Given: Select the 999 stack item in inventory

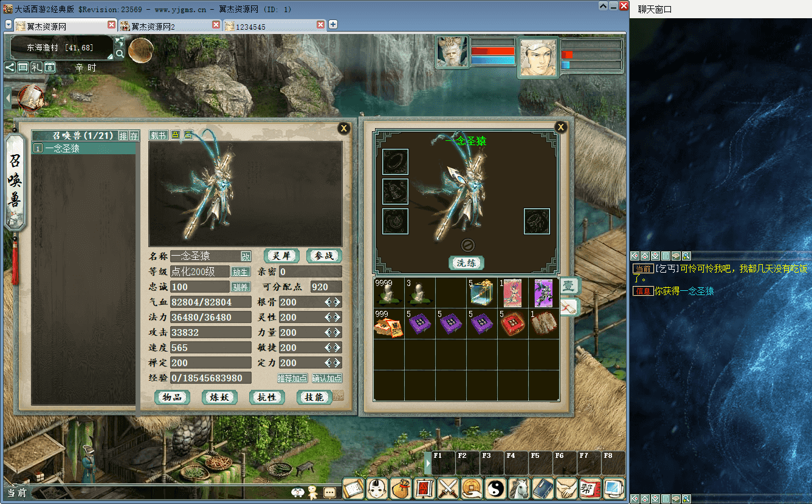Looking at the screenshot, I should [x=389, y=324].
